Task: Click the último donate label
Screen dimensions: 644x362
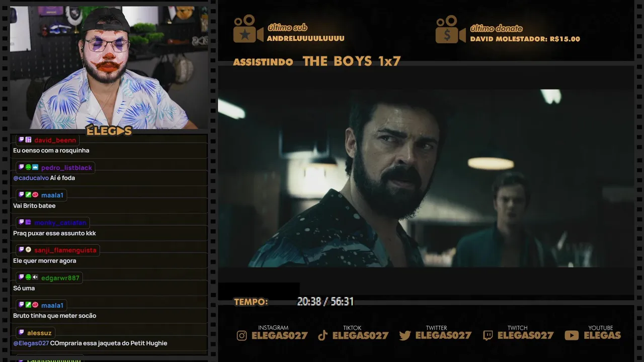Action: tap(496, 29)
